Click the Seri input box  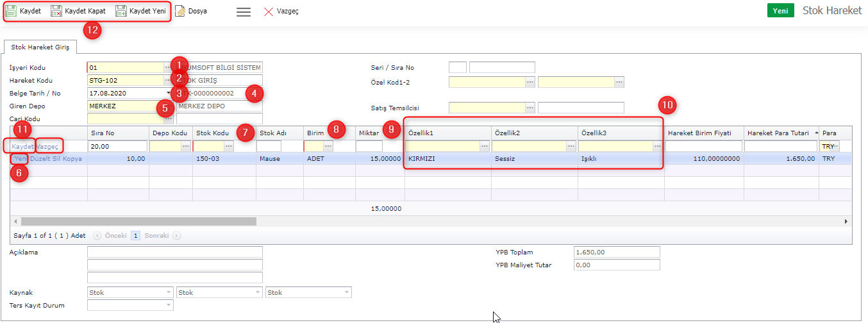pyautogui.click(x=458, y=67)
